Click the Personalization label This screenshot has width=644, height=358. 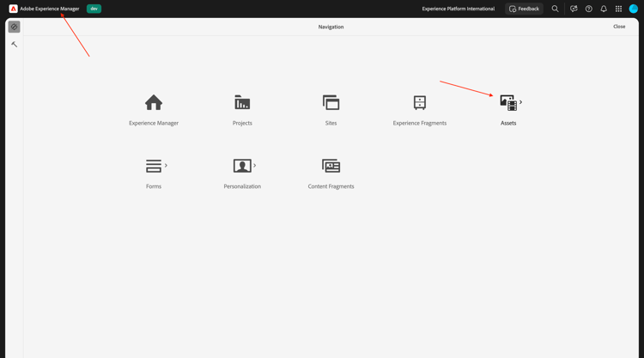242,186
